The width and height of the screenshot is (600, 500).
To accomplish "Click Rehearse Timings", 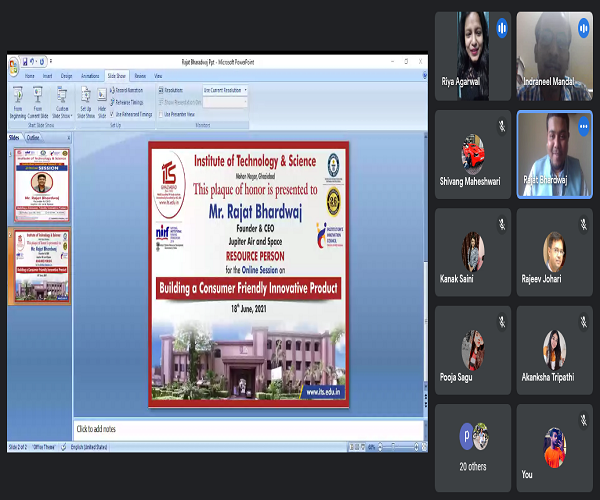I will (x=127, y=102).
